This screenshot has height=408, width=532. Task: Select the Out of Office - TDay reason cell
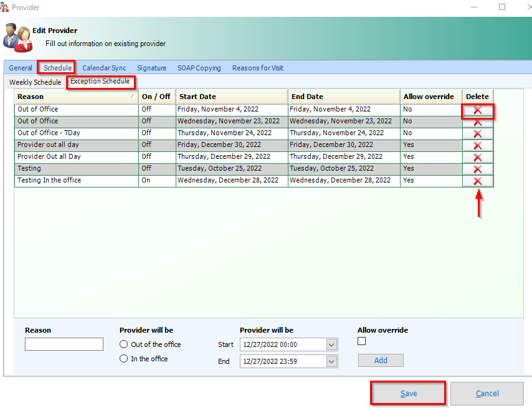(77, 133)
